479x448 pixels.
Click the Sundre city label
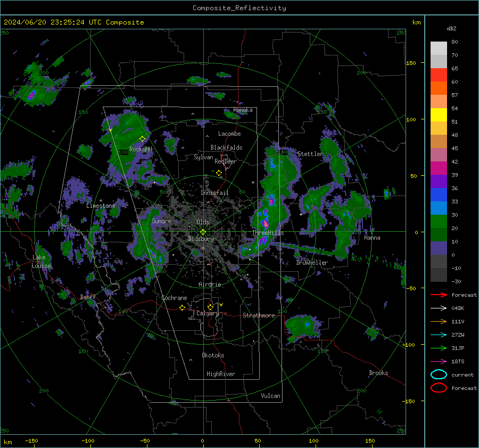[x=161, y=221]
